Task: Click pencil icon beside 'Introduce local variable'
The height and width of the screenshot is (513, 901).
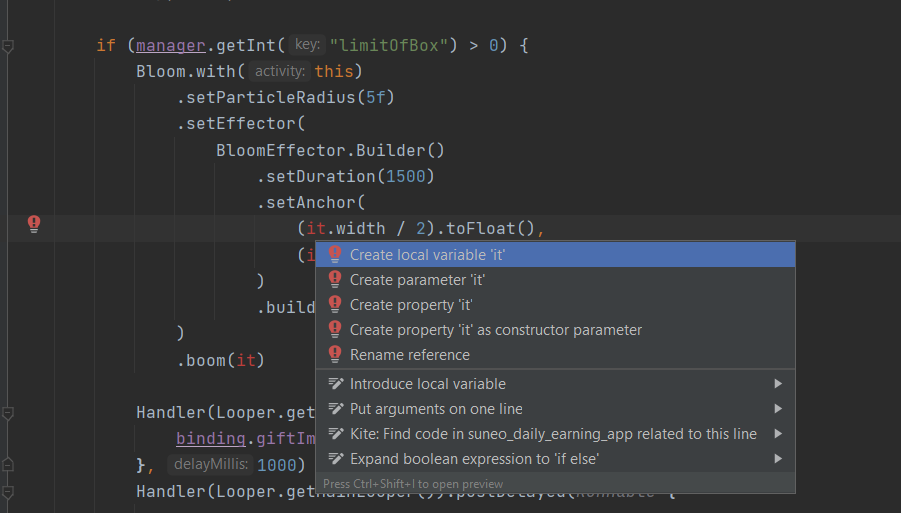Action: [x=336, y=383]
